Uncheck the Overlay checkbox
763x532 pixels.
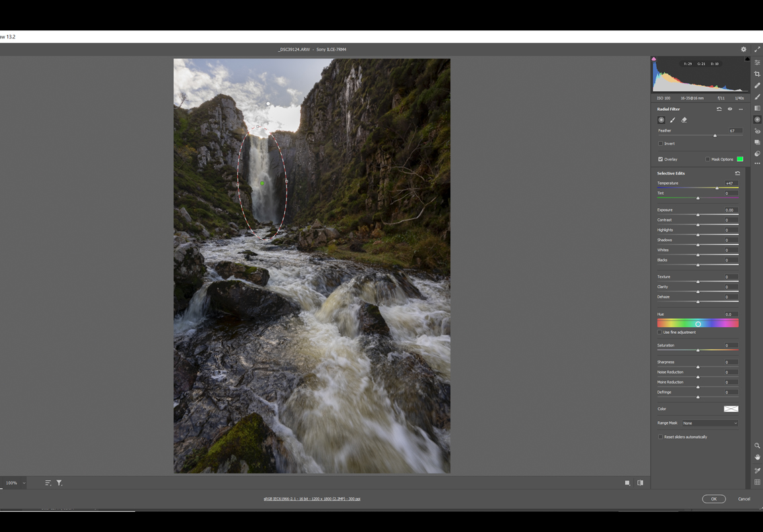tap(660, 159)
